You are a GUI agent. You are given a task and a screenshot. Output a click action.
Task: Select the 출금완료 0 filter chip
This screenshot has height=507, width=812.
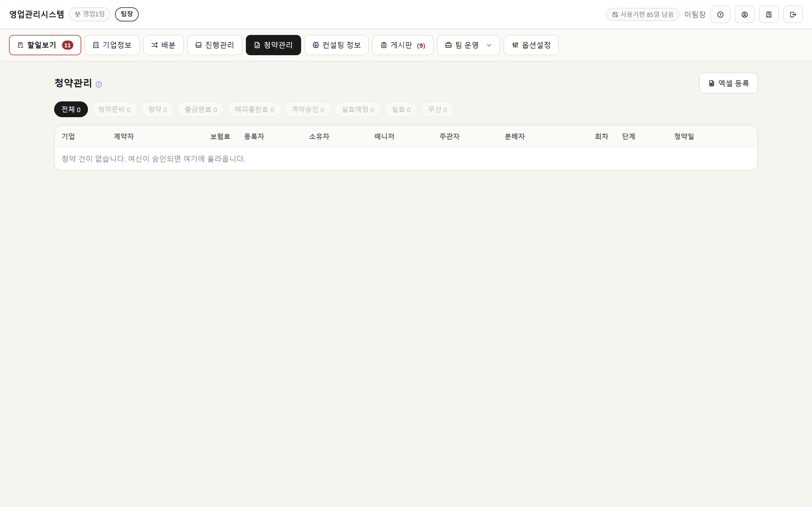point(201,109)
